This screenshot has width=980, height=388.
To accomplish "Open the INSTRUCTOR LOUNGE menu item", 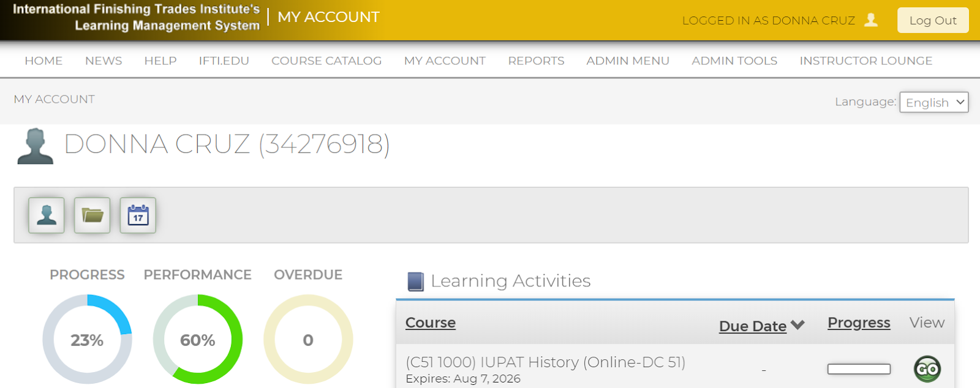I will pyautogui.click(x=866, y=61).
